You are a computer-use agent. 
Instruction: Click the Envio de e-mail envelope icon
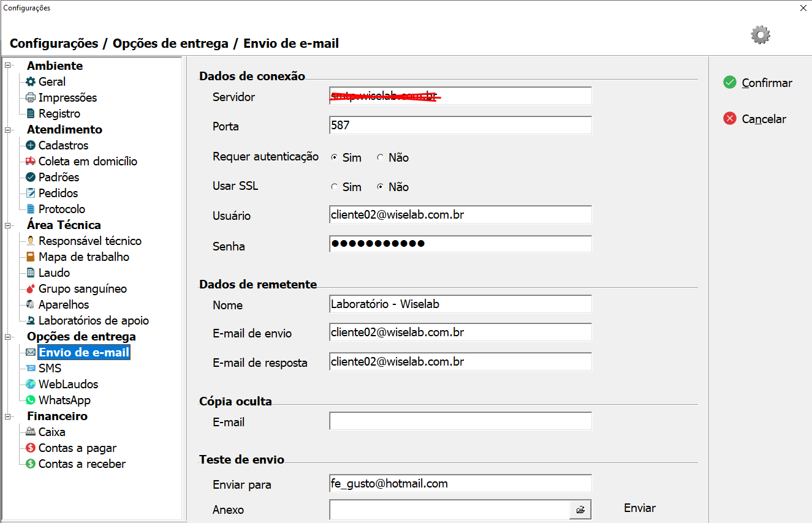click(31, 352)
